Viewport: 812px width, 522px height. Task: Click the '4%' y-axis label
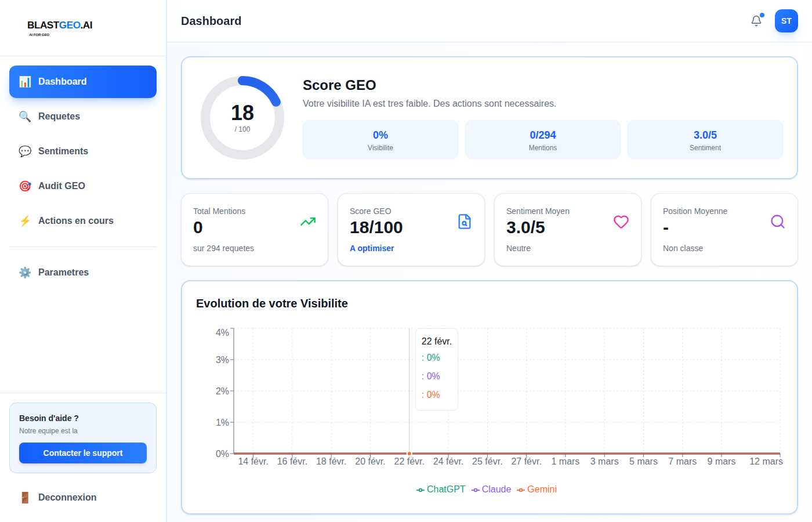tap(222, 332)
